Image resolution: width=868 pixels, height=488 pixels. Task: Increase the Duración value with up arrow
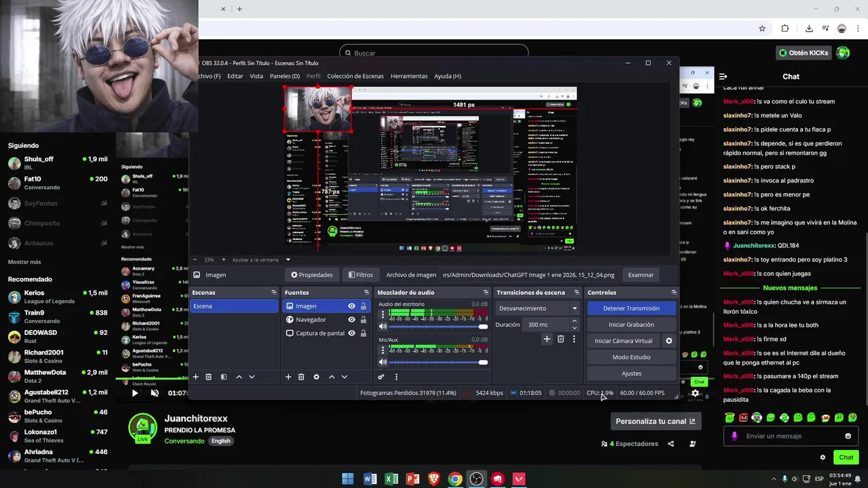click(574, 321)
